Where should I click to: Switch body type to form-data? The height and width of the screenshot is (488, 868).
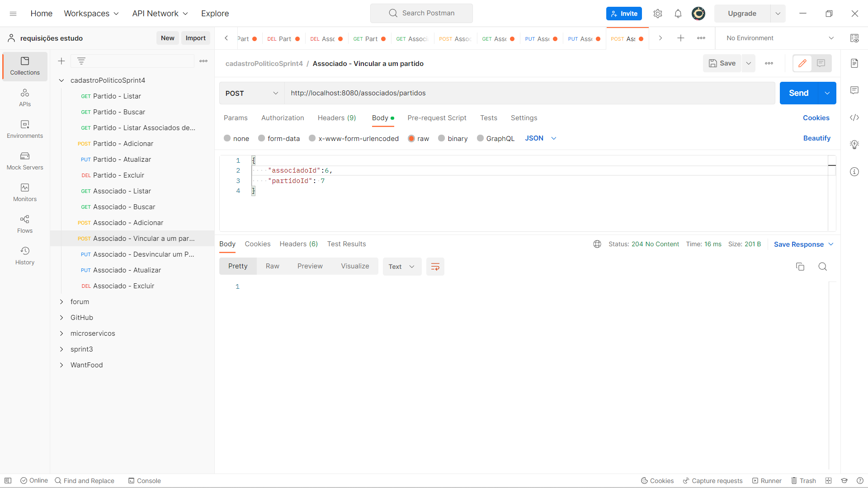click(279, 138)
